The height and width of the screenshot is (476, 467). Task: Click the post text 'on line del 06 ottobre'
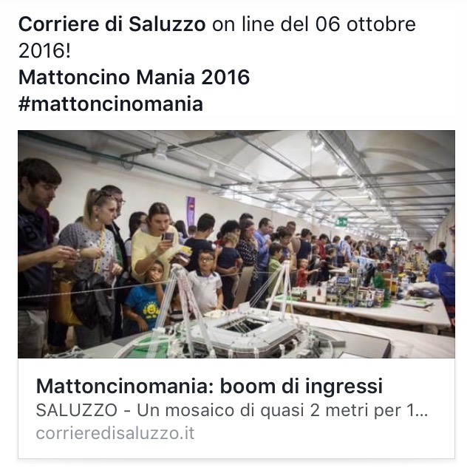tap(314, 24)
